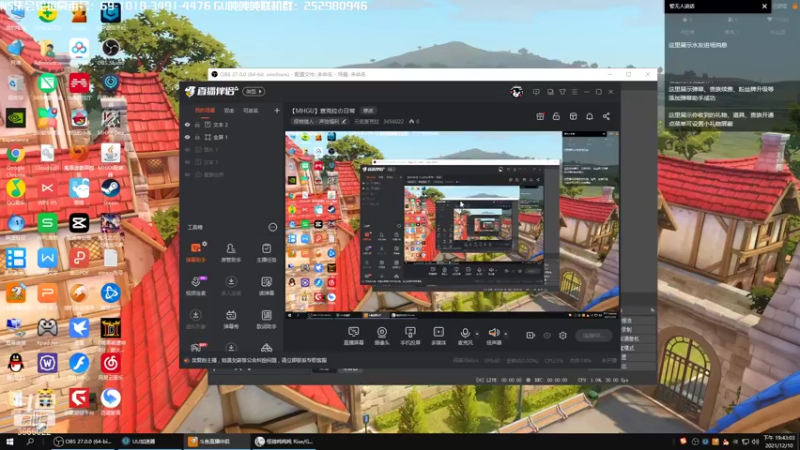
Task: Expand speaker options arrow
Action: (x=506, y=334)
